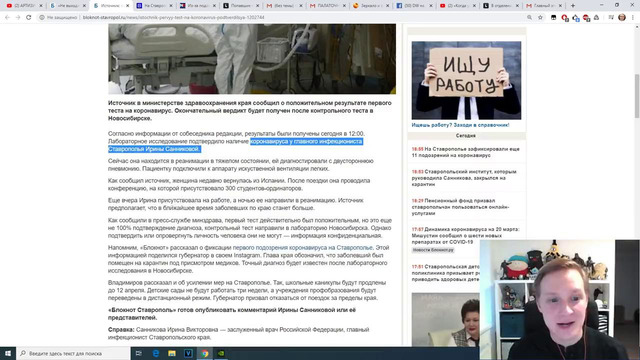Switch to the 'Из-за подо' tab

point(198,6)
